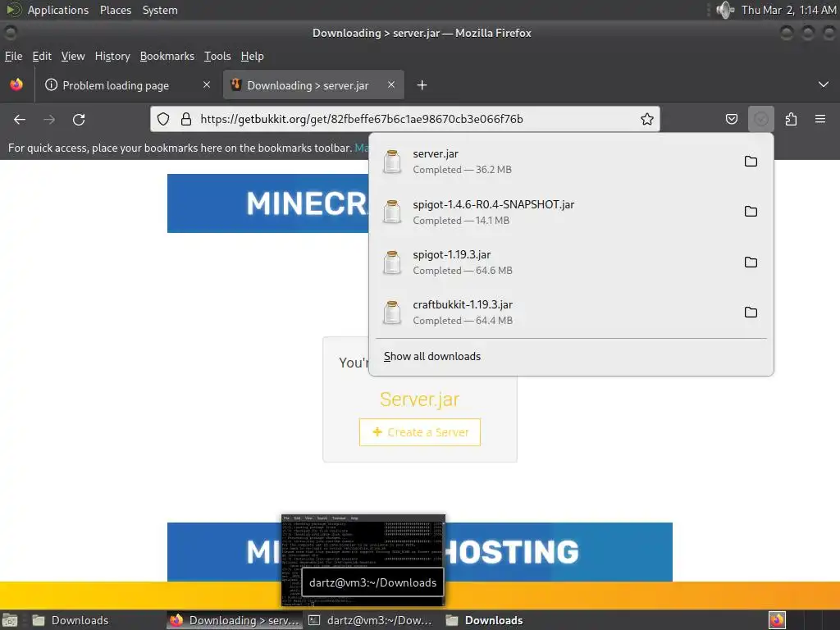Image resolution: width=840 pixels, height=630 pixels.
Task: Click the craftbukkit-1.19.3.jar file icon
Action: coord(391,312)
